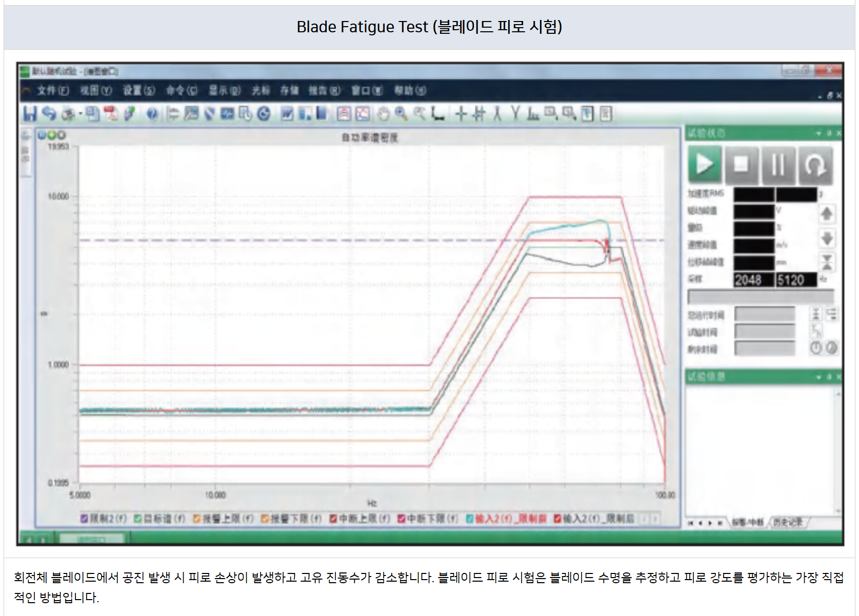Collapse the 试验信息 panel via its dropdown arrow
Viewport: 859px width, 616px height.
tap(819, 377)
